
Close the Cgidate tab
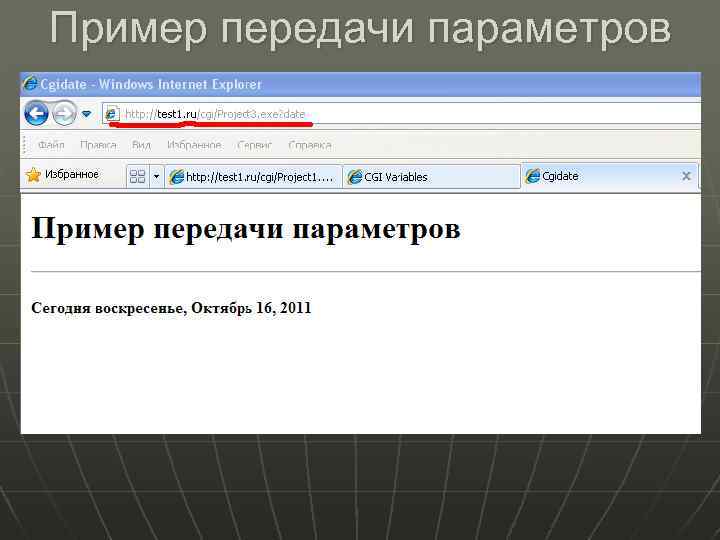coord(686,176)
